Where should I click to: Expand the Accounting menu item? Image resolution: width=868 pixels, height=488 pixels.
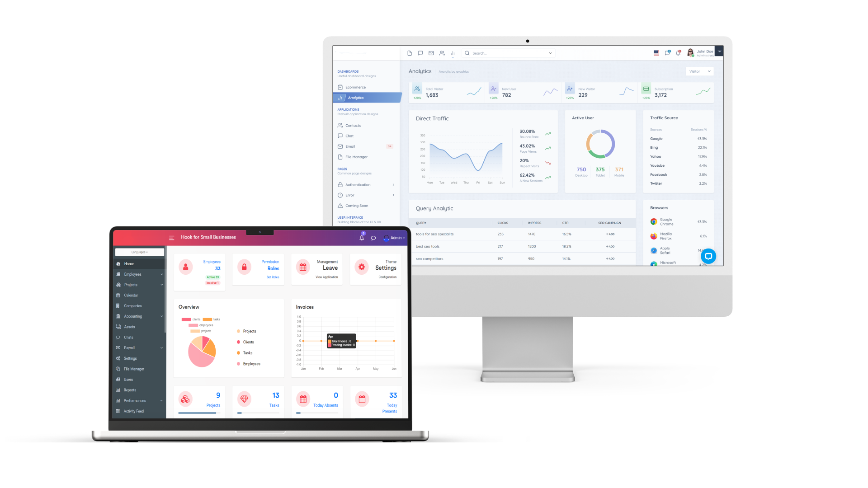[x=137, y=316]
